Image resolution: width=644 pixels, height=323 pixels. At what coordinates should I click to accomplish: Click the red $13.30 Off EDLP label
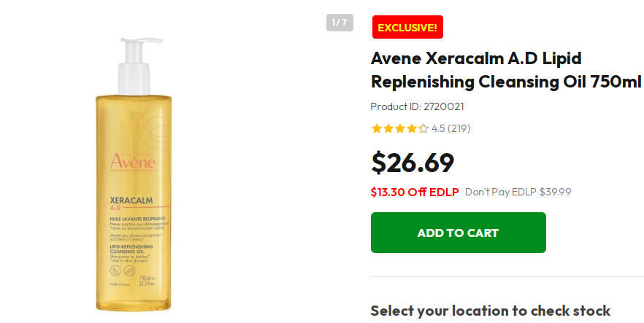click(x=415, y=192)
